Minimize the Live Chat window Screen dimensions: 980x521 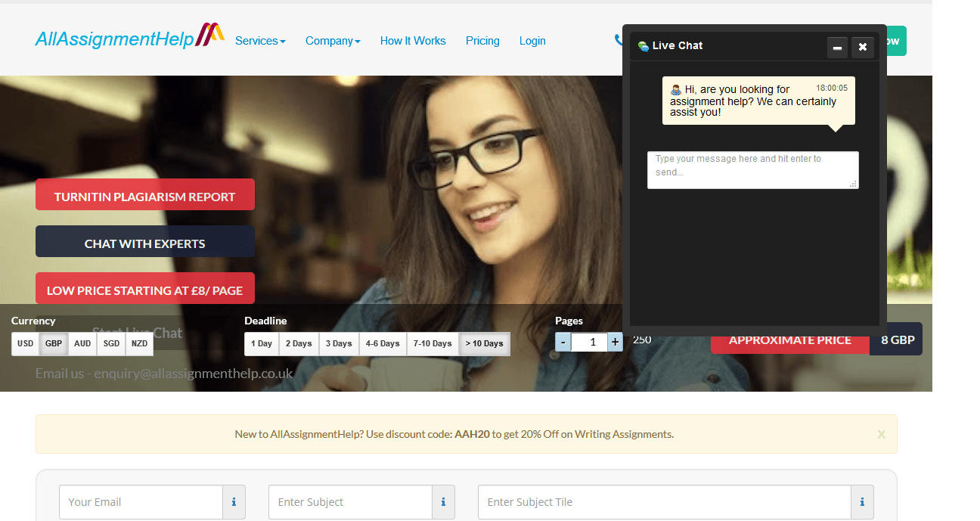tap(837, 47)
